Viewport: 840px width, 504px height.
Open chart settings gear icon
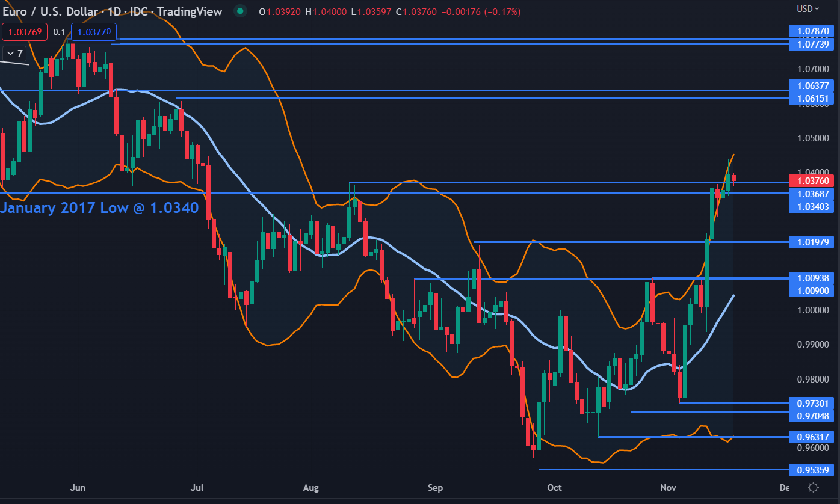click(813, 487)
